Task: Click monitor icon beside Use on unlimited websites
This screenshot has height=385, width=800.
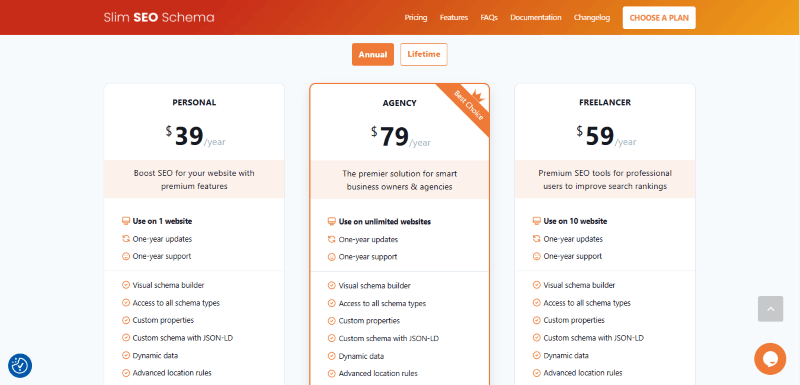Action: [x=332, y=222]
